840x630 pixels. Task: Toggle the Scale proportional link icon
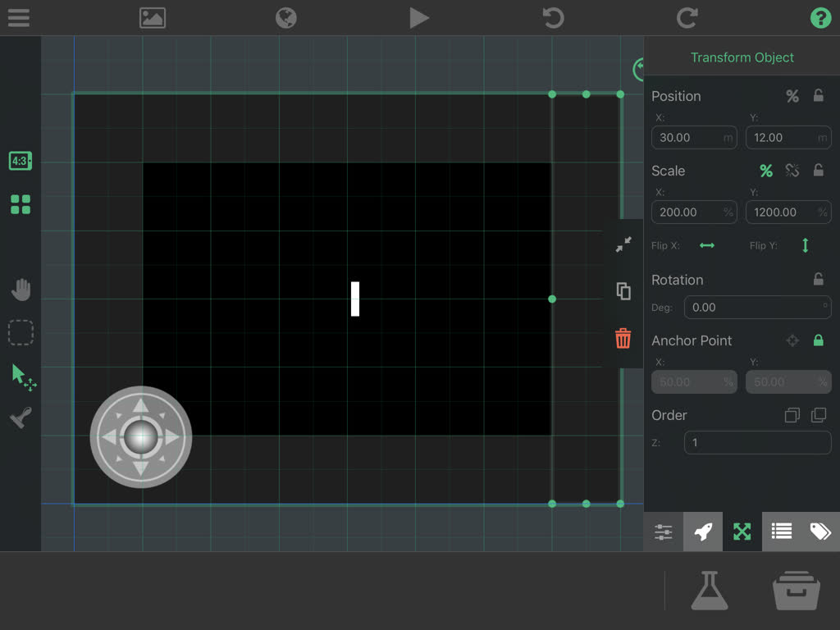pyautogui.click(x=792, y=171)
